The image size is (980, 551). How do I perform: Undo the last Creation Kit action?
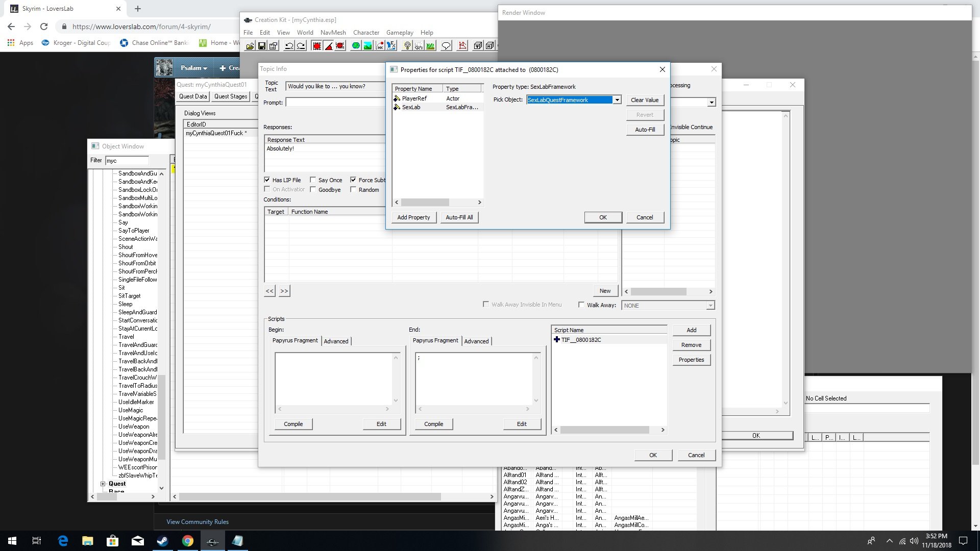tap(289, 45)
